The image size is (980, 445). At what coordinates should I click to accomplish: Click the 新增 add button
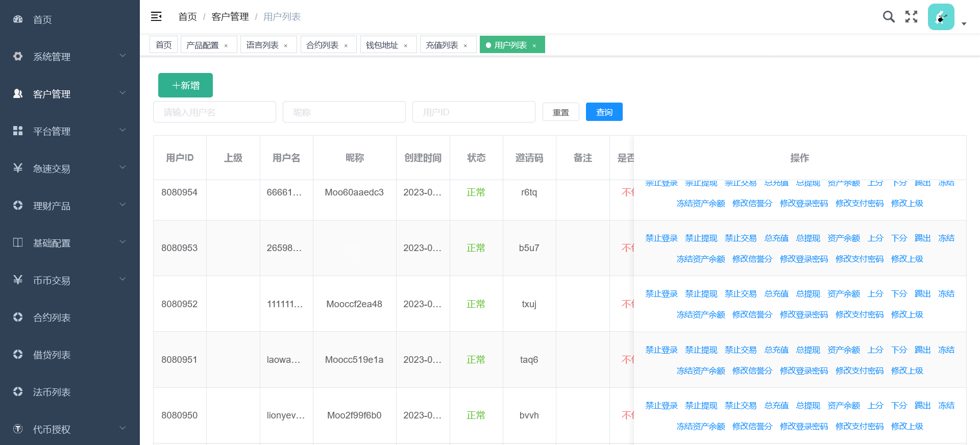185,85
